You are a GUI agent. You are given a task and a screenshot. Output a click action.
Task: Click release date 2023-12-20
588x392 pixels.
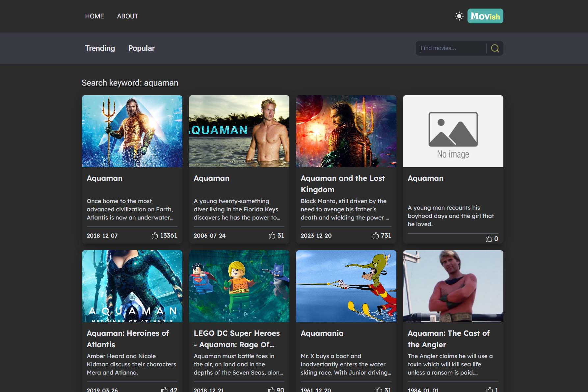(316, 236)
